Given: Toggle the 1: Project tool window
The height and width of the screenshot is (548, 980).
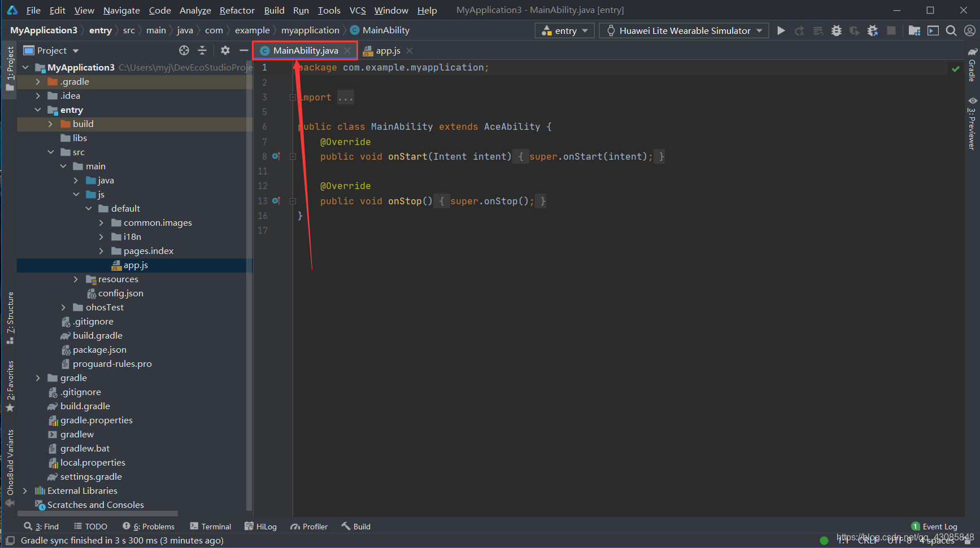Looking at the screenshot, I should click(10, 69).
